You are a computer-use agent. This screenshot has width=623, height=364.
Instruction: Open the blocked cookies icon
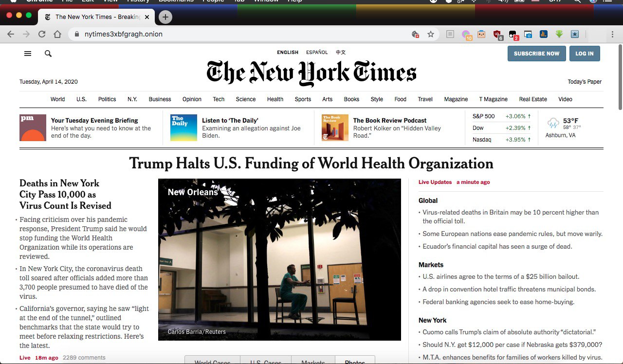pyautogui.click(x=415, y=34)
